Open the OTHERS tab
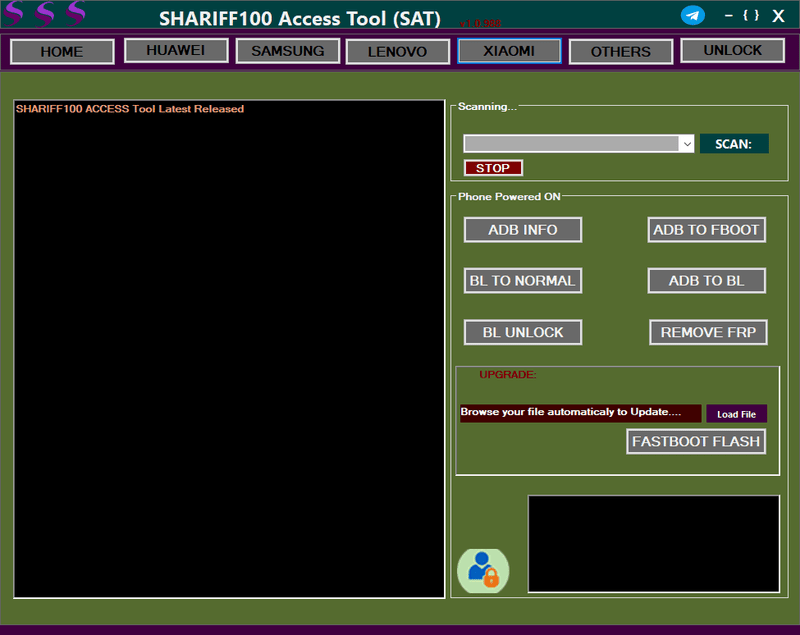The width and height of the screenshot is (800, 635). click(x=620, y=51)
